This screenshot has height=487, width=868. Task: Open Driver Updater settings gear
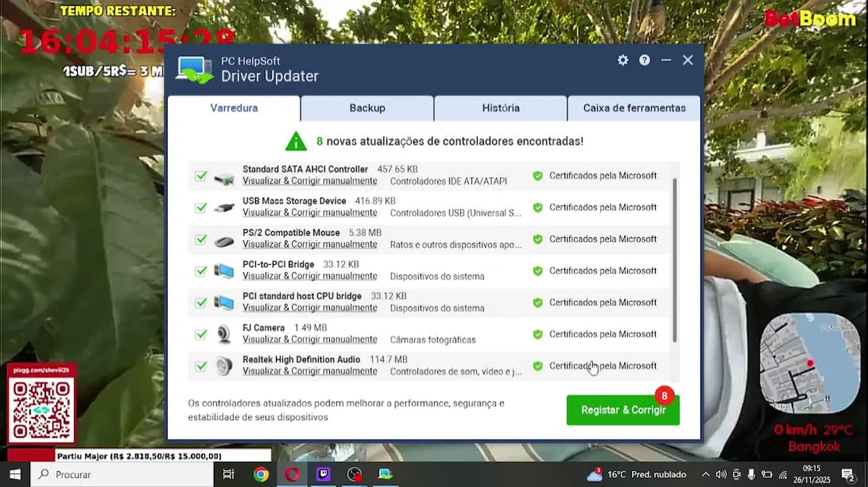point(623,60)
